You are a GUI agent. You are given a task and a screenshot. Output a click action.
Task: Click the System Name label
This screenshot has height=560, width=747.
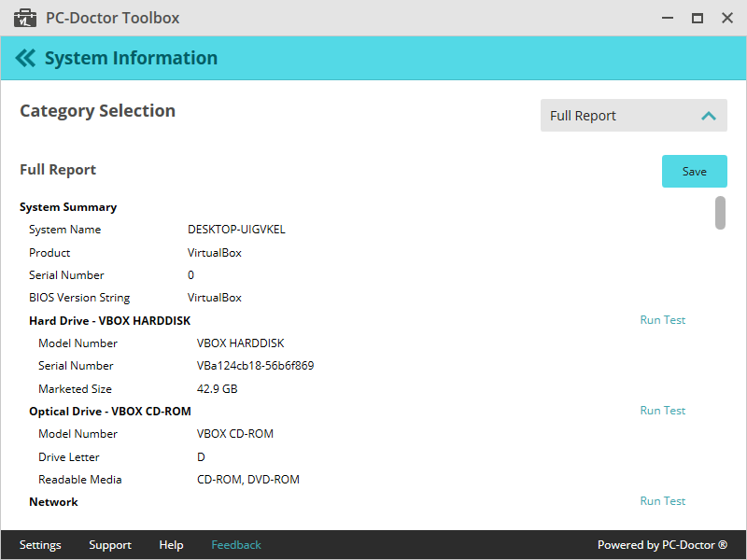(x=64, y=230)
